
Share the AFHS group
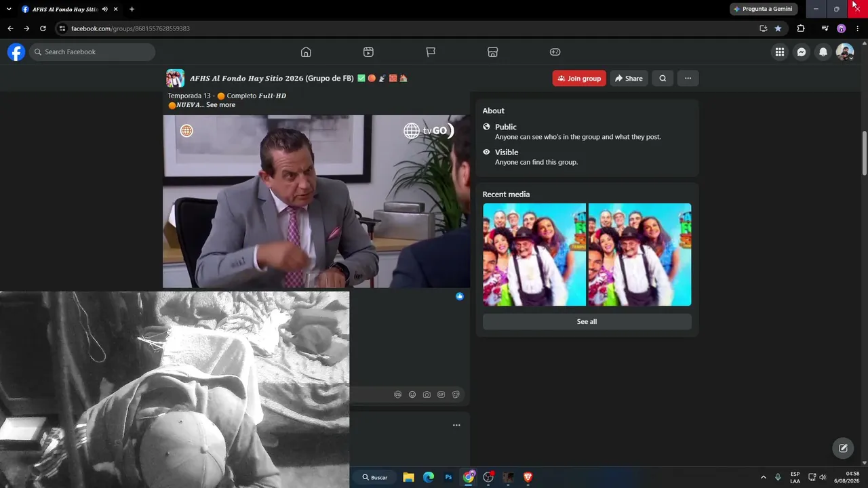629,79
